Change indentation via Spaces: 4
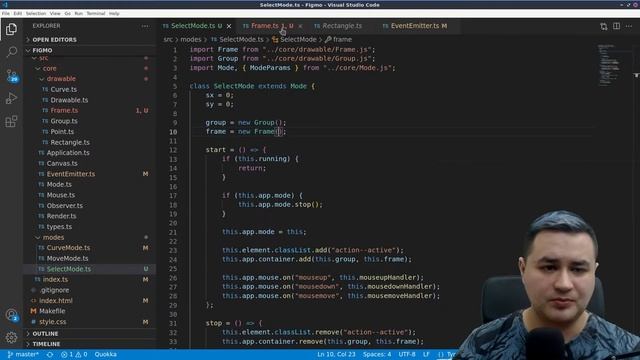640x360 pixels. [x=377, y=354]
